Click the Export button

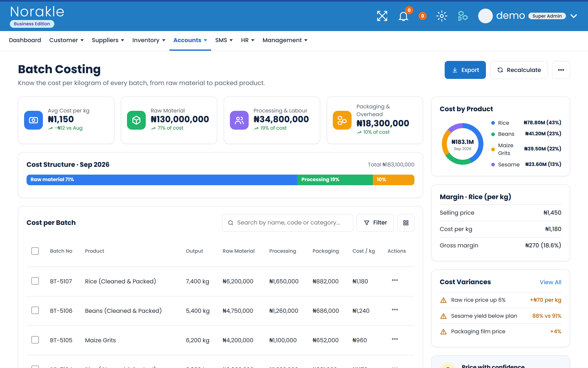pos(465,70)
